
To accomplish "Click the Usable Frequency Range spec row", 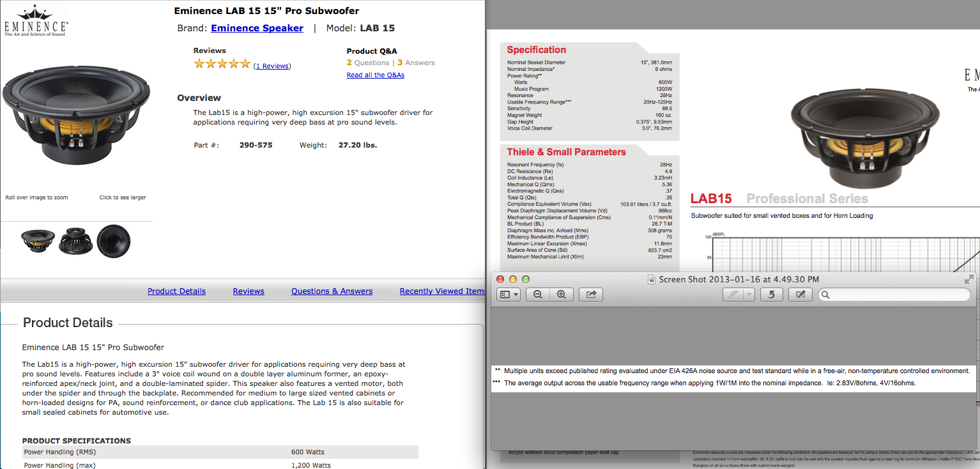I will pyautogui.click(x=590, y=102).
